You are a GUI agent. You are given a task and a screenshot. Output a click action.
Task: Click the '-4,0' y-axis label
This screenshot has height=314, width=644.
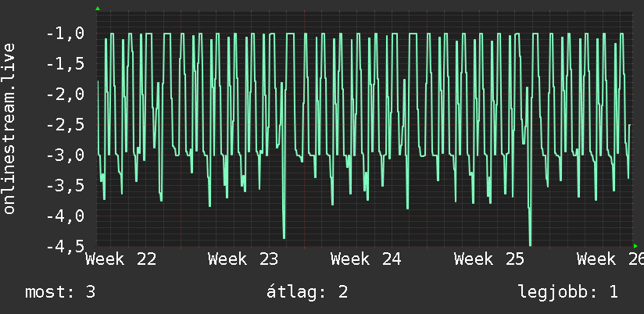66,216
